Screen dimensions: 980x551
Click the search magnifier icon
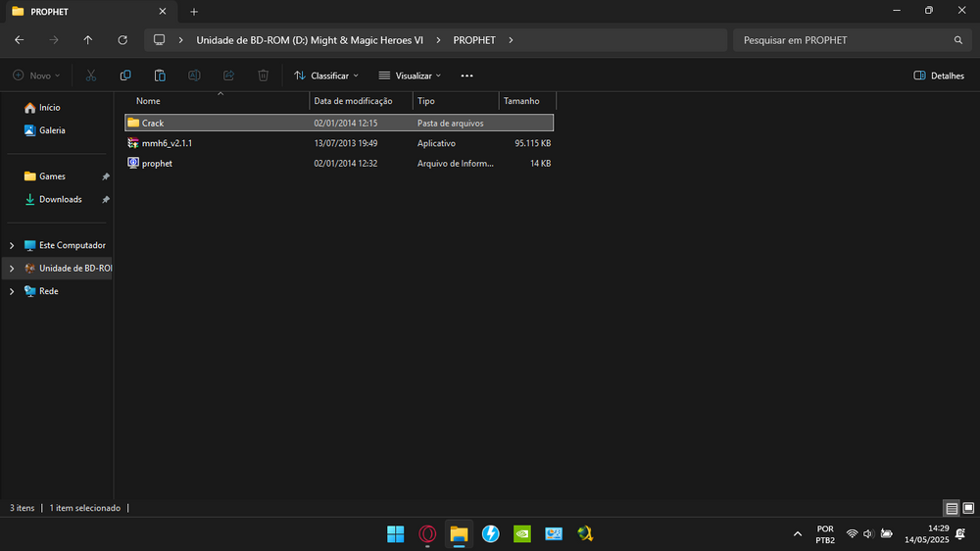pos(958,40)
